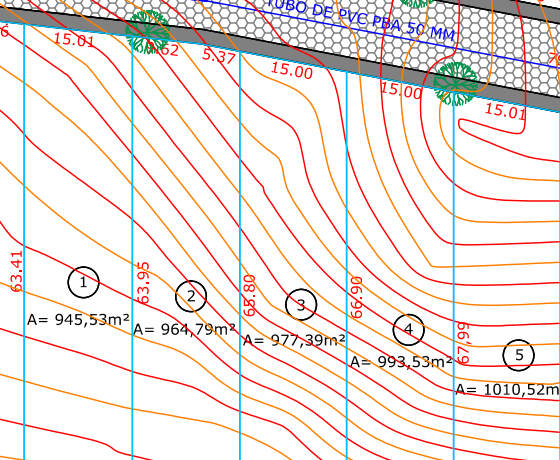Viewport: 560px width, 460px height.
Task: Click the 15.00 frontage of lot 3
Action: pos(292,70)
